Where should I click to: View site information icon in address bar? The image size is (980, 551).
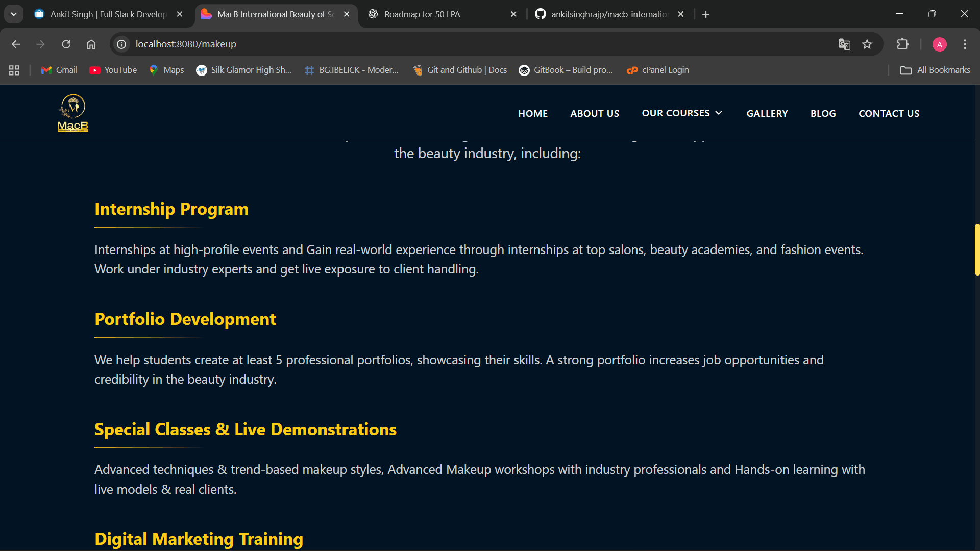pos(121,44)
